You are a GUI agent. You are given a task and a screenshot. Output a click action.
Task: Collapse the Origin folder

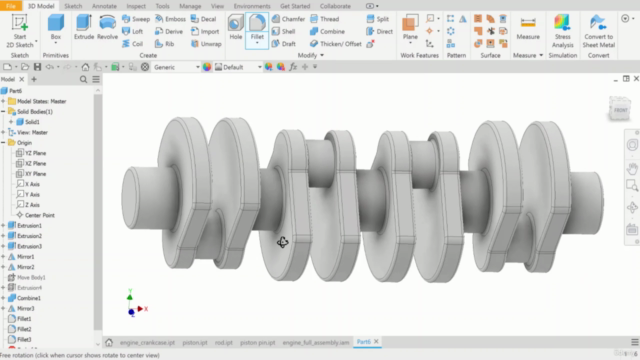point(3,142)
